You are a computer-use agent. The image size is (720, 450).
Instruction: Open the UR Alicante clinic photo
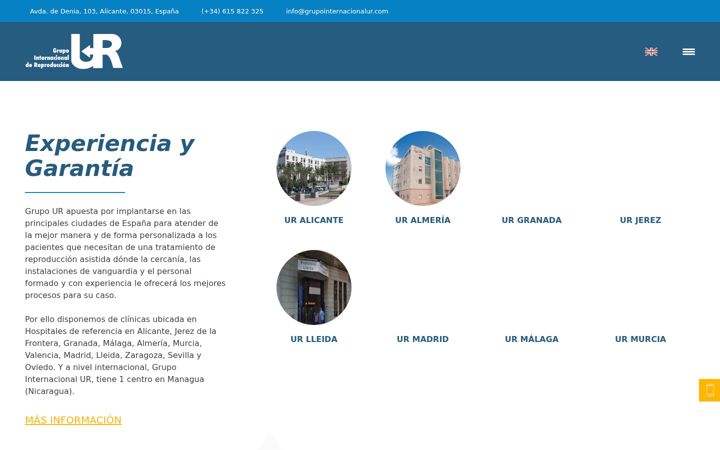(x=314, y=168)
